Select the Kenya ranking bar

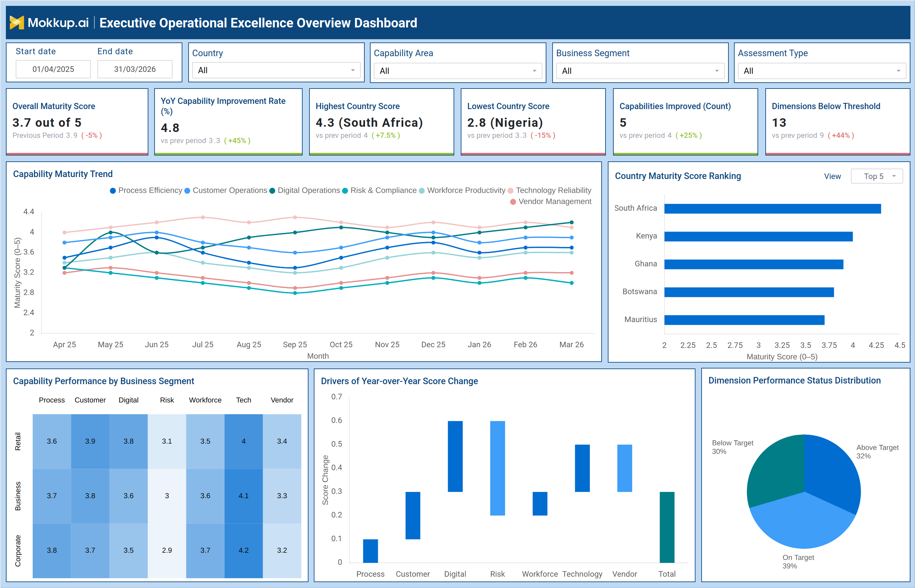coord(758,237)
